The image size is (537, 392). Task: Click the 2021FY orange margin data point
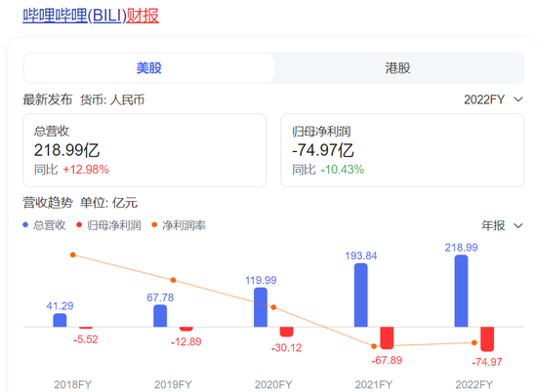click(x=374, y=346)
